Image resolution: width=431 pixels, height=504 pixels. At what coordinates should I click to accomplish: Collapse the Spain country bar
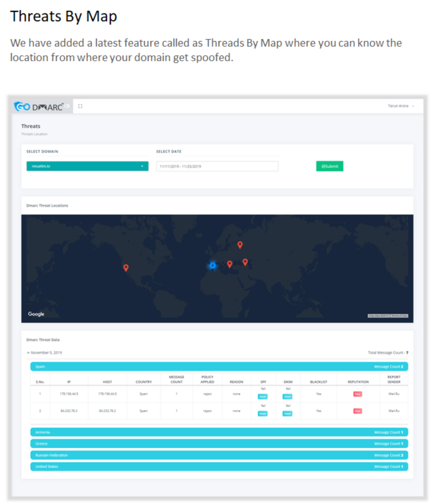[x=219, y=366]
